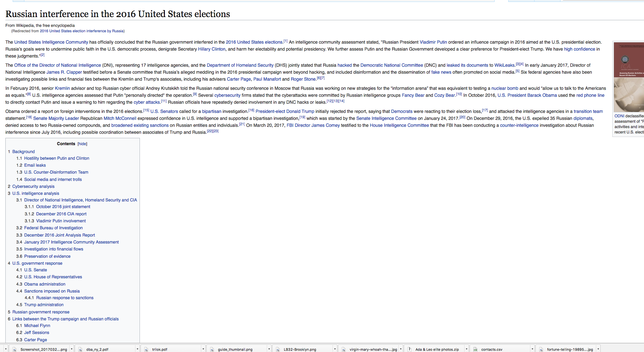644x352 pixels.
Task: Jump to Michael Flynn section
Action: pyautogui.click(x=37, y=325)
